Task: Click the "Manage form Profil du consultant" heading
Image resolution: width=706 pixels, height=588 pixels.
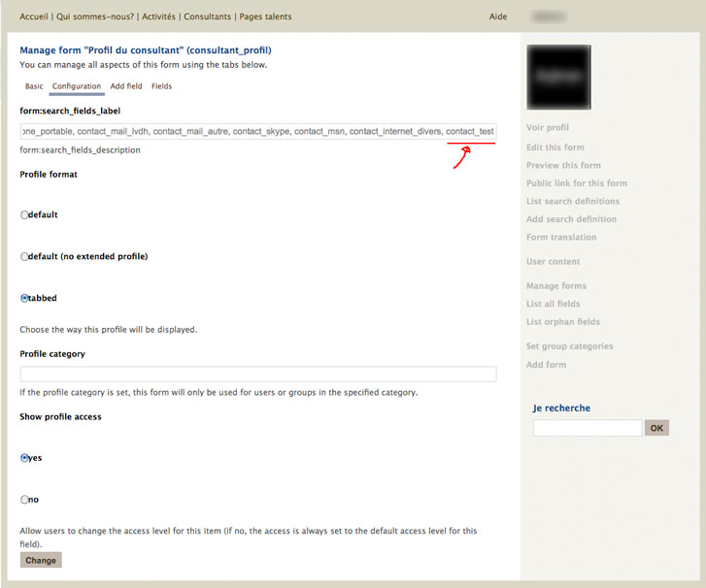Action: coord(146,50)
